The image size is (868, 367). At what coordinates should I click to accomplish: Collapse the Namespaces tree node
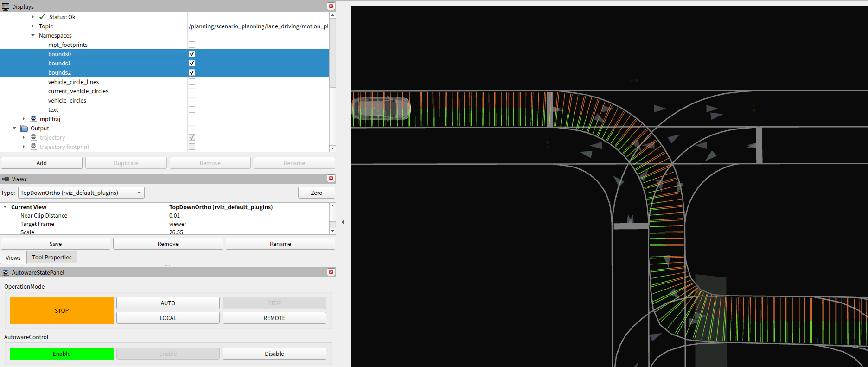pos(33,35)
